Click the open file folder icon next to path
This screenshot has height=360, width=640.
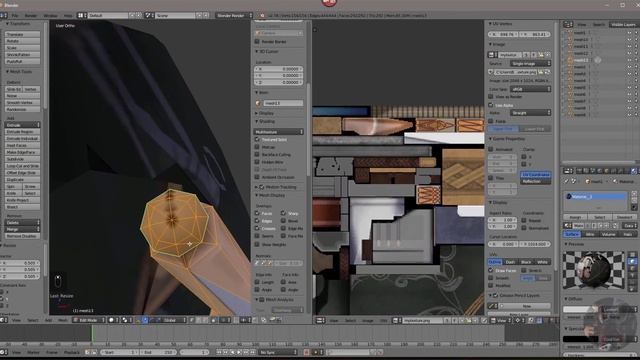pyautogui.click(x=540, y=72)
